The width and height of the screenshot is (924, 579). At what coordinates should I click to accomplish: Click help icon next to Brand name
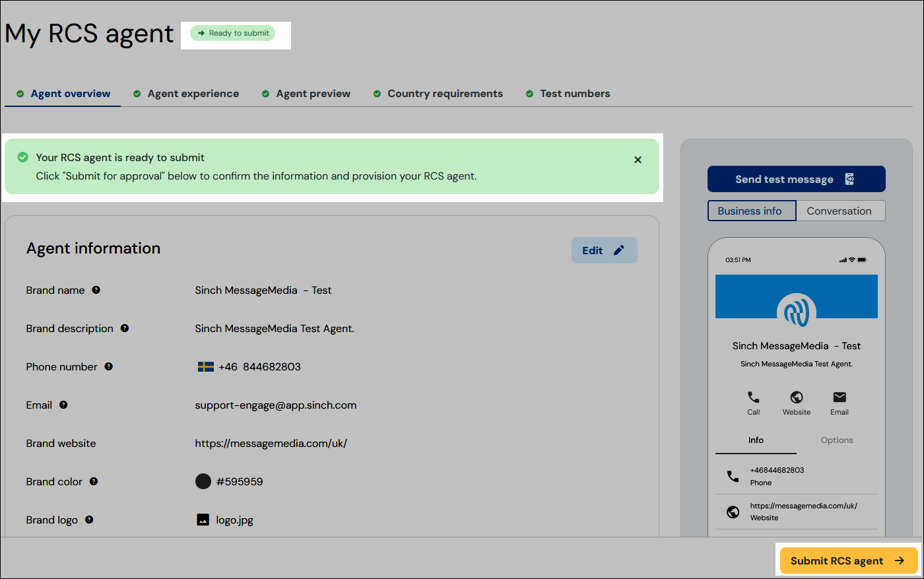click(x=96, y=290)
